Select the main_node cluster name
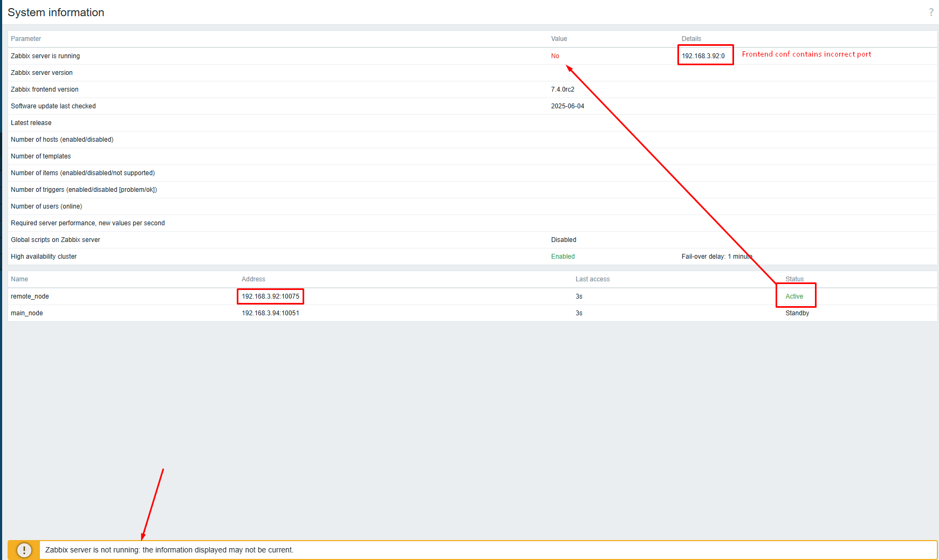Image resolution: width=939 pixels, height=560 pixels. click(27, 313)
